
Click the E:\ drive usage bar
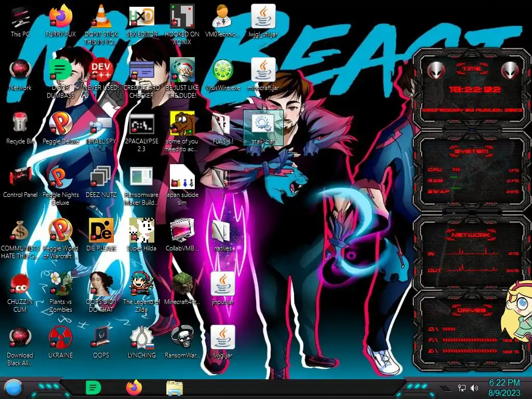pos(470,351)
